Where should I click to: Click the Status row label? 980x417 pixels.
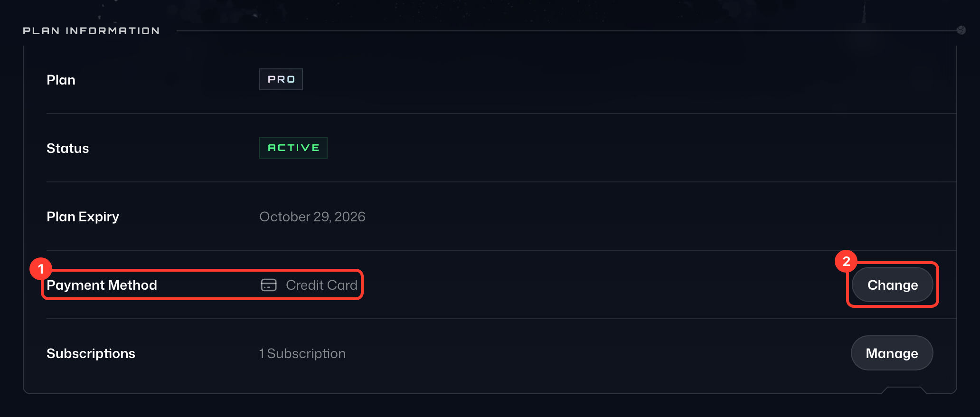click(67, 148)
